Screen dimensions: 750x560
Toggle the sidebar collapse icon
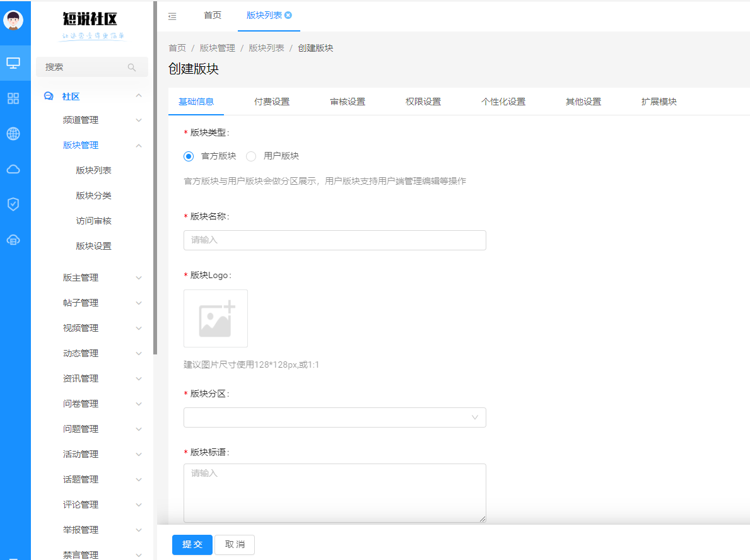[x=172, y=16]
